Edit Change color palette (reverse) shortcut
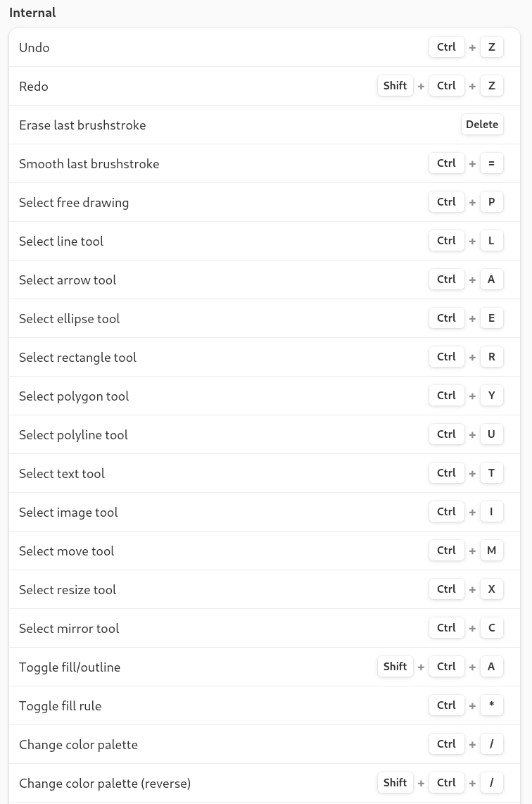This screenshot has height=804, width=532. click(265, 783)
